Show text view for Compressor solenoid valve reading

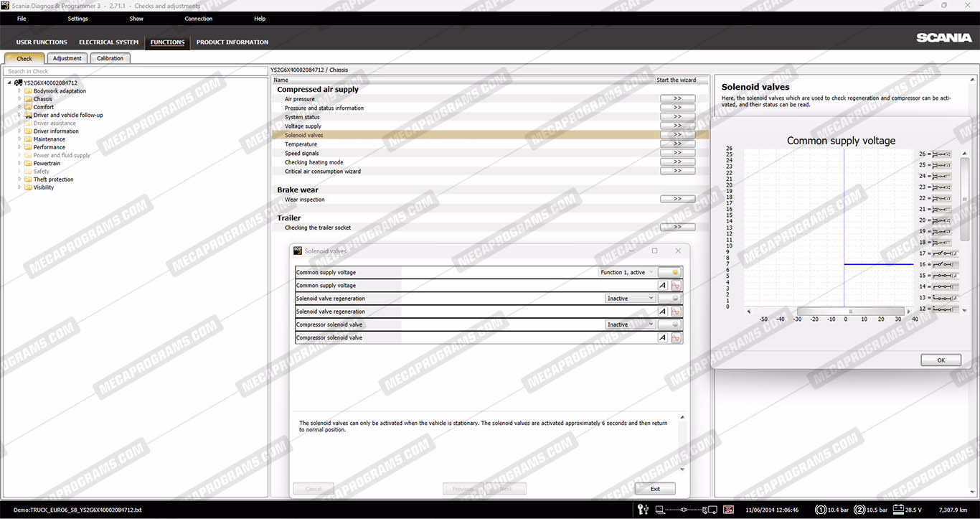663,337
